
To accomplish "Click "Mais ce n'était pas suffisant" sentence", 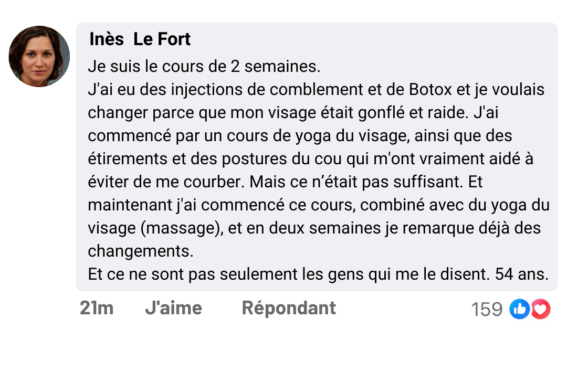I will tap(355, 182).
